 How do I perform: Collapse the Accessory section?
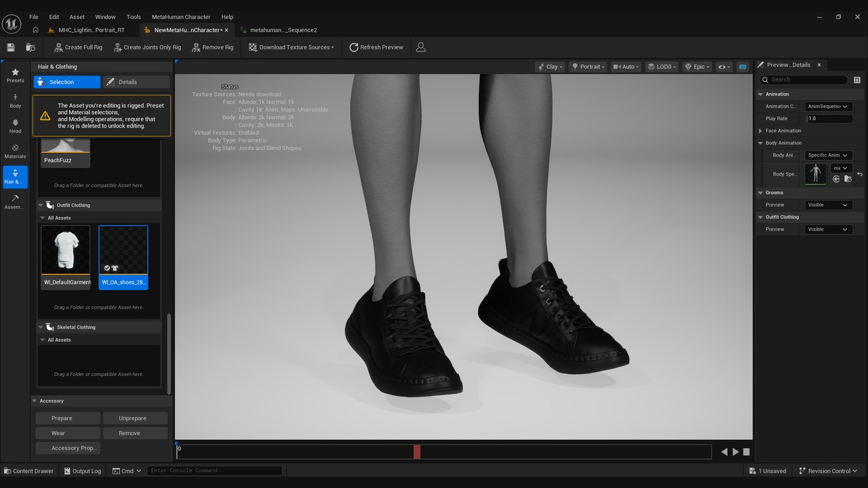point(35,401)
